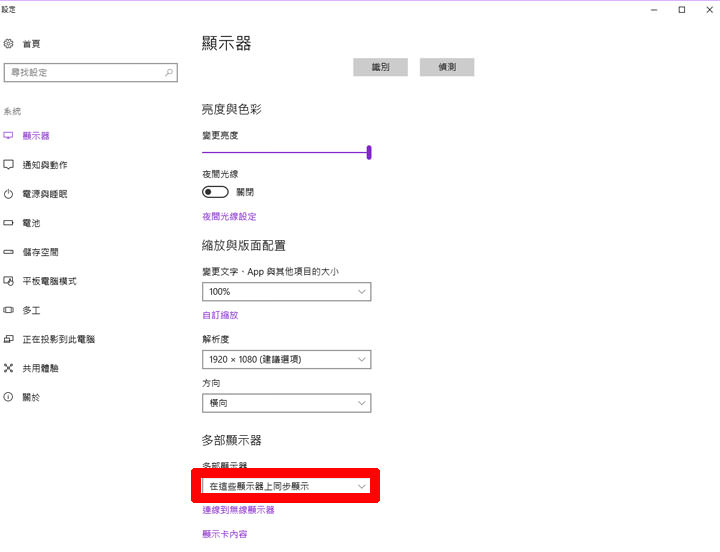
Task: Click the 方向 label
Action: 211,383
